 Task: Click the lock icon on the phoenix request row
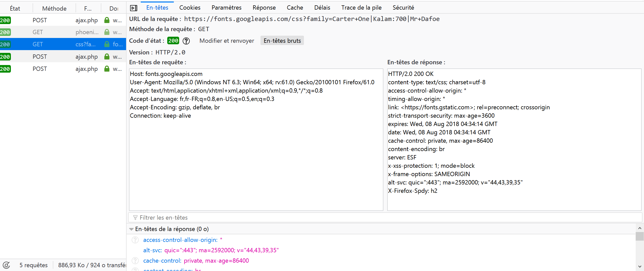(107, 32)
